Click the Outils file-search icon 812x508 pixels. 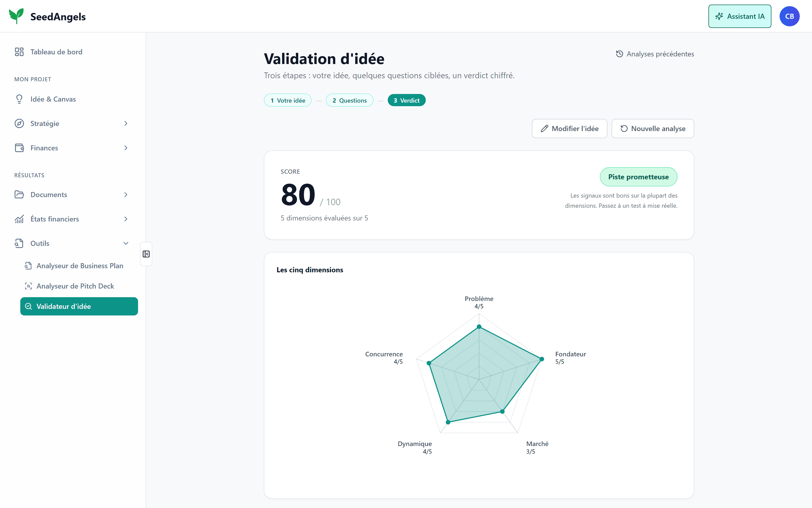click(19, 243)
